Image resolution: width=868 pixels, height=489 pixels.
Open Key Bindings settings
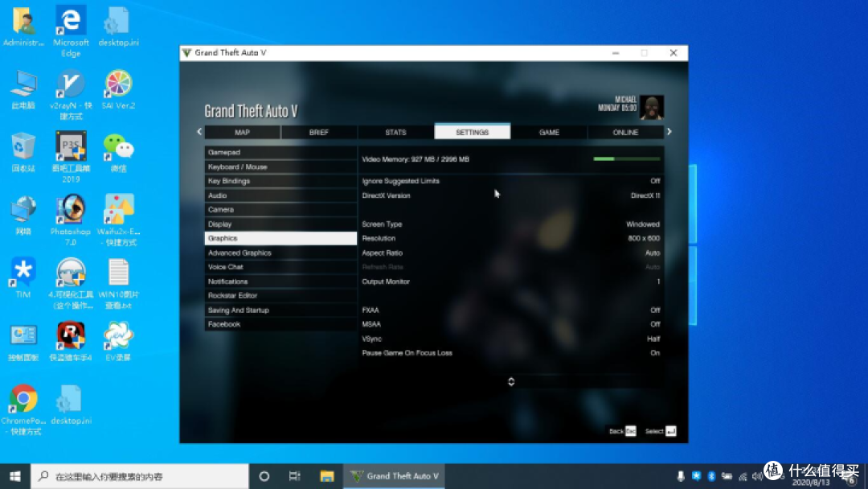280,181
